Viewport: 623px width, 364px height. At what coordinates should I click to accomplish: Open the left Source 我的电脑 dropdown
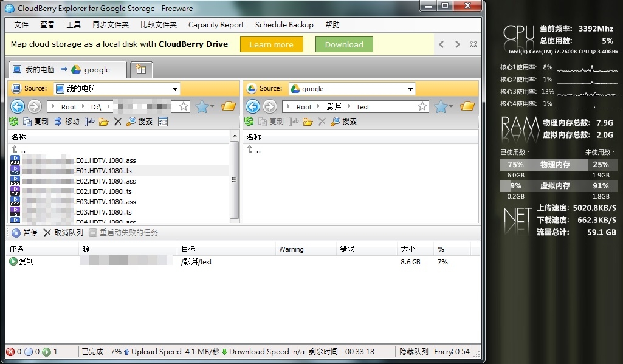pyautogui.click(x=175, y=89)
